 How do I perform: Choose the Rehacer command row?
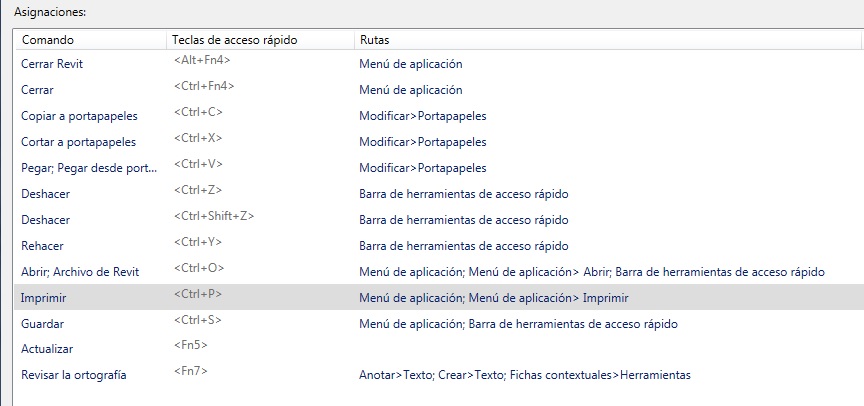coord(45,246)
